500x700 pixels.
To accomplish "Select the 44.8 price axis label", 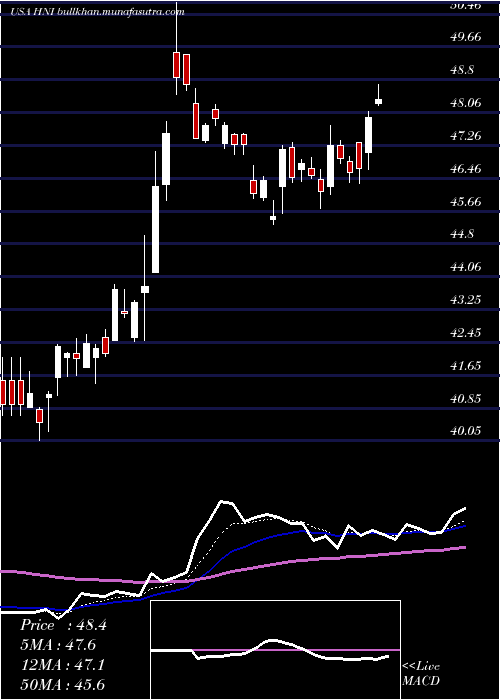I will pyautogui.click(x=462, y=234).
